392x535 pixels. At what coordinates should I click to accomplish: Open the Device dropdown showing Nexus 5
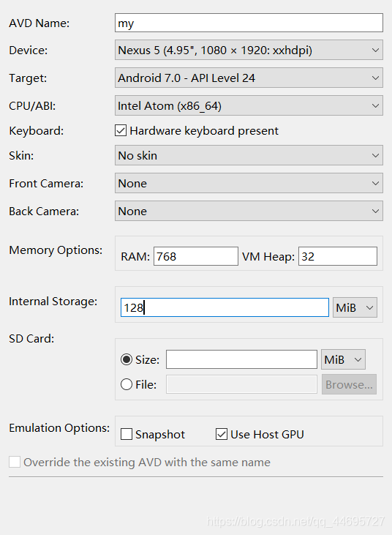pyautogui.click(x=249, y=50)
